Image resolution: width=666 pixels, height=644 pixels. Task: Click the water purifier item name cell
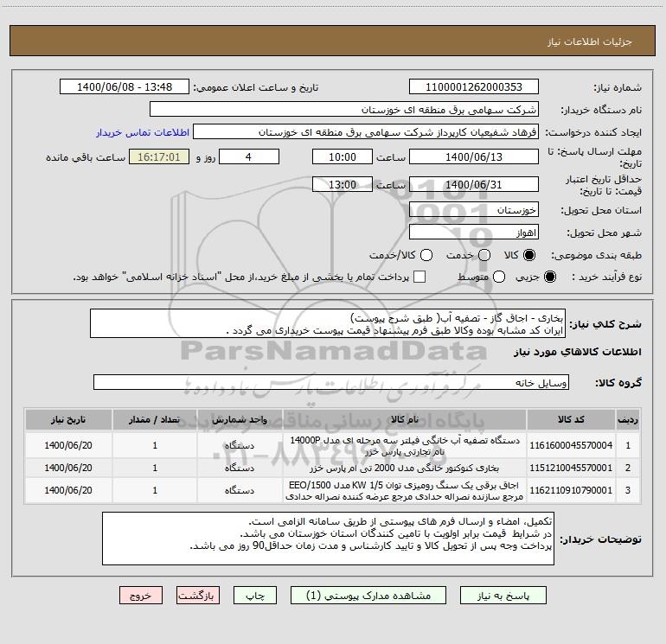tap(405, 445)
